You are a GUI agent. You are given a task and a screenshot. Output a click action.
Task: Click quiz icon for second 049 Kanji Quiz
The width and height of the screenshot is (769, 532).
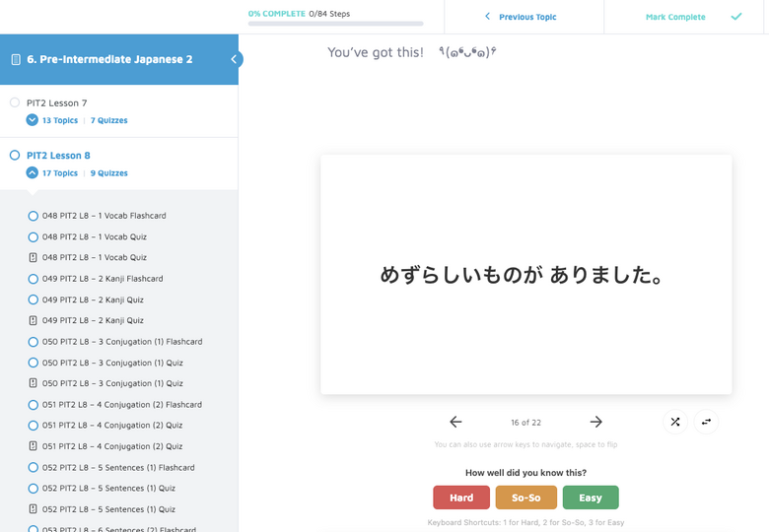click(33, 320)
